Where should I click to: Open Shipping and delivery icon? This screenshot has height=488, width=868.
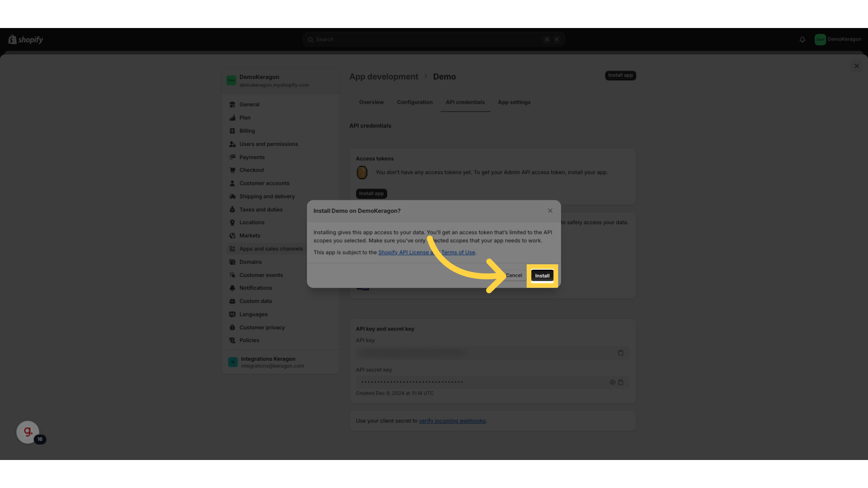(232, 197)
